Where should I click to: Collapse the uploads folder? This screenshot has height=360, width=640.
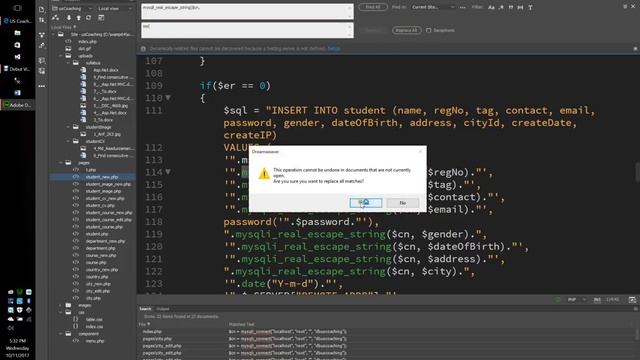pos(61,56)
